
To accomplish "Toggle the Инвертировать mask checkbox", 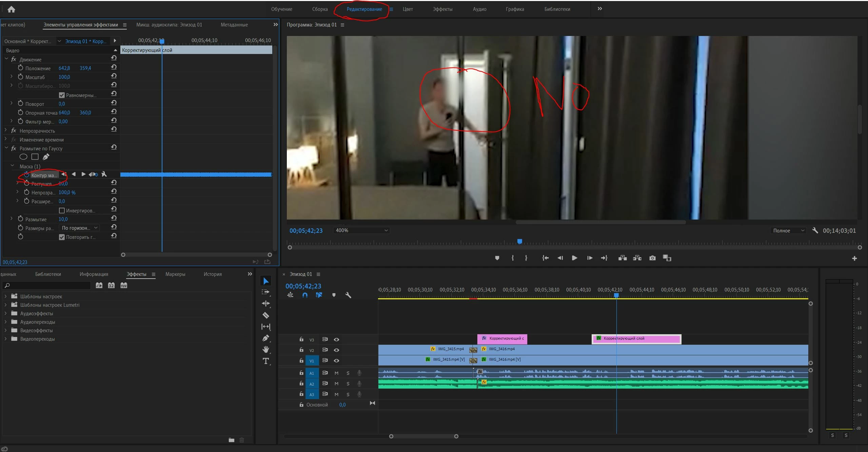I will click(x=62, y=211).
